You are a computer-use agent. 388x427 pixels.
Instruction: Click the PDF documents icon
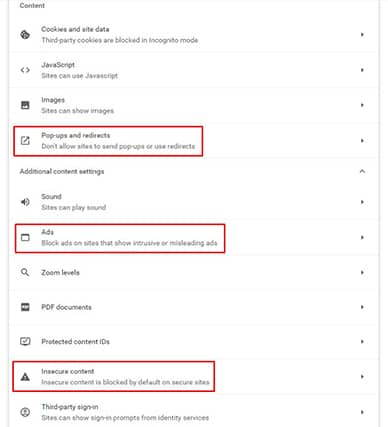click(x=25, y=307)
